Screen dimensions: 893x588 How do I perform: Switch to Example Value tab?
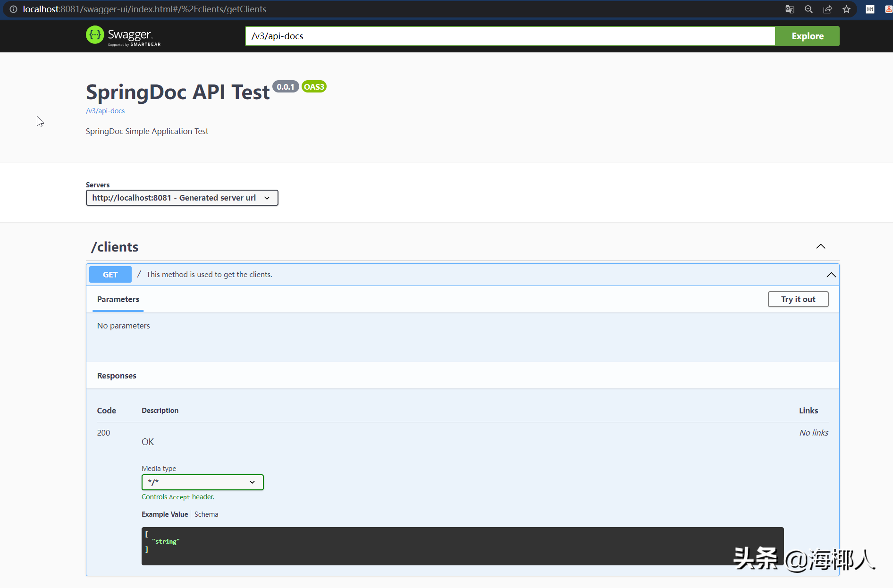pos(165,514)
